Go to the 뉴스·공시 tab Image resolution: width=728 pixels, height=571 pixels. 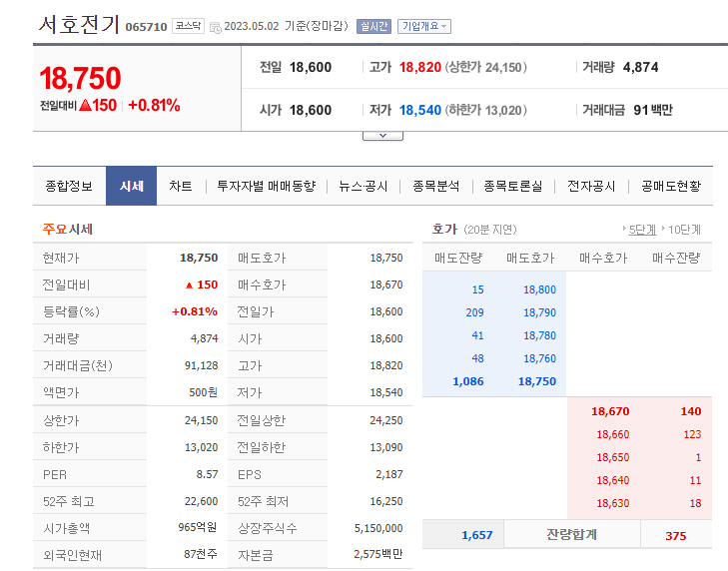point(364,186)
